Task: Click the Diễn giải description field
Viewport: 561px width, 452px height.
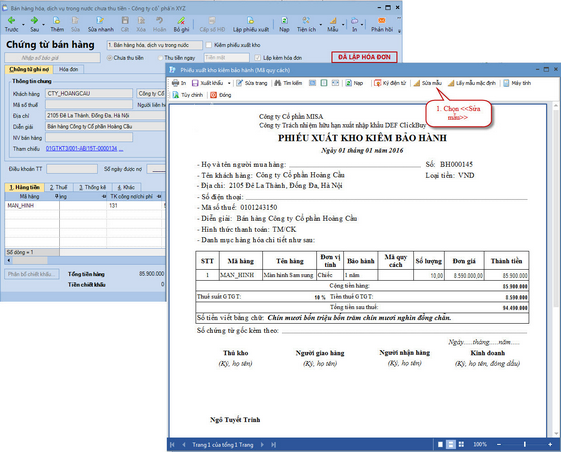Action: (106, 126)
